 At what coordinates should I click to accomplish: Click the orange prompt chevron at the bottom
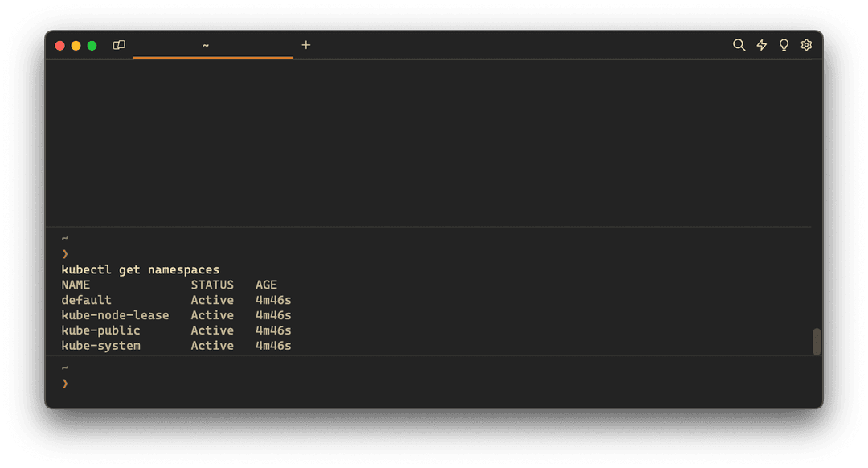pos(65,384)
